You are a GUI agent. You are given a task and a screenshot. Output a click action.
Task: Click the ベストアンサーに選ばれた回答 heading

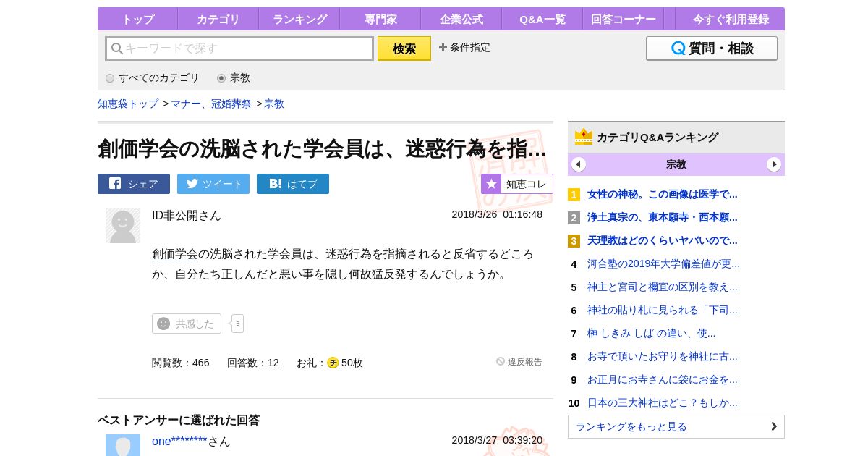coord(179,420)
